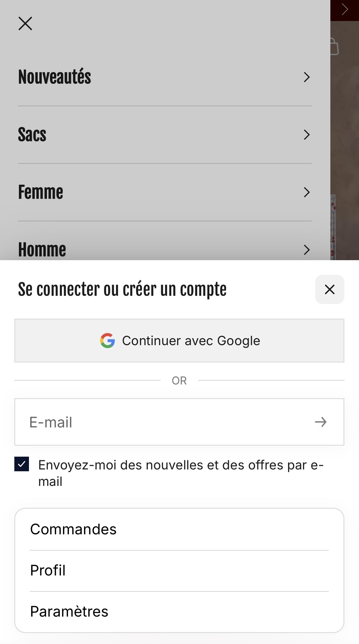This screenshot has width=359, height=644.
Task: Select the Femme menu entry
Action: tap(165, 193)
